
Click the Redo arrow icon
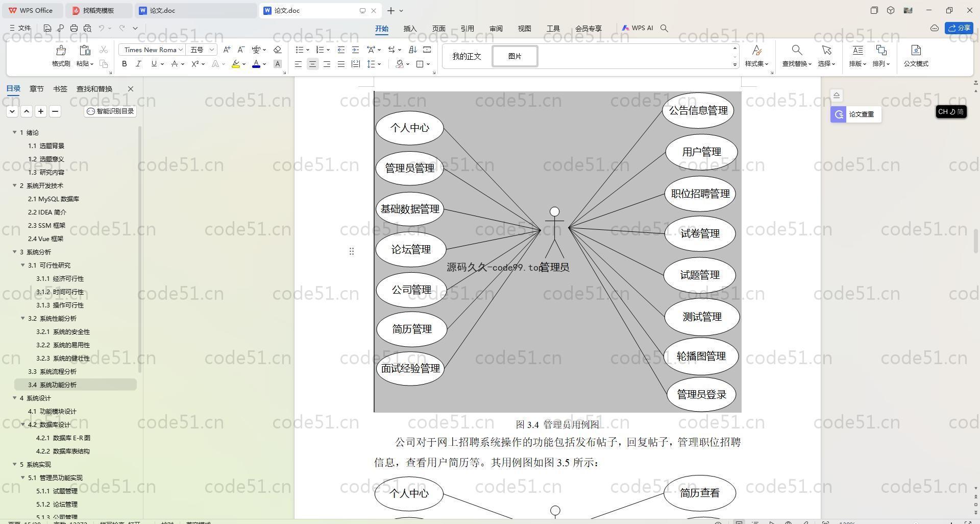[x=122, y=28]
